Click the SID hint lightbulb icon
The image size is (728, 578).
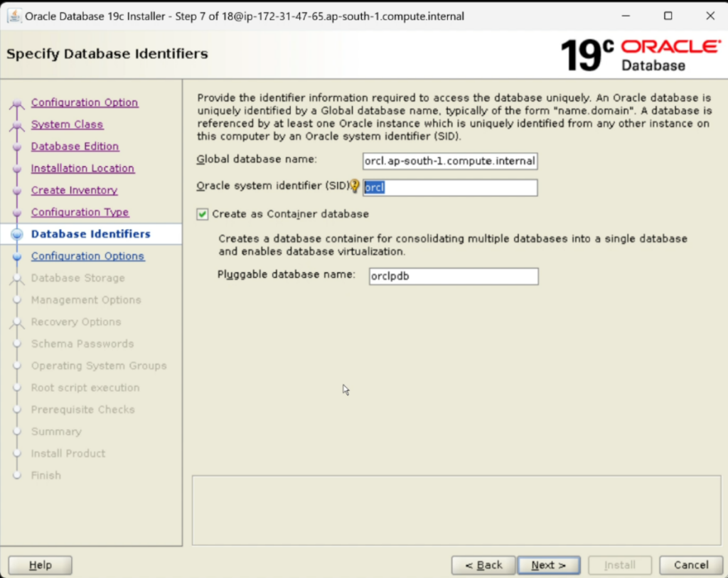coord(355,186)
